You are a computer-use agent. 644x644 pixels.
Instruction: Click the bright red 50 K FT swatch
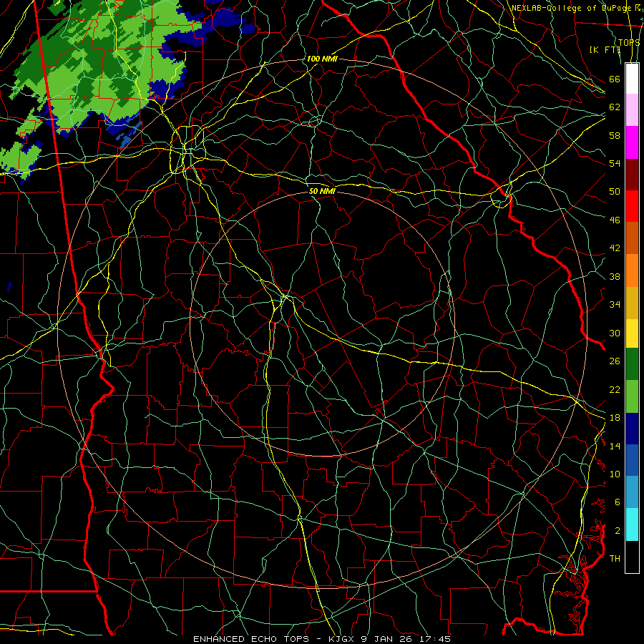[x=632, y=206]
